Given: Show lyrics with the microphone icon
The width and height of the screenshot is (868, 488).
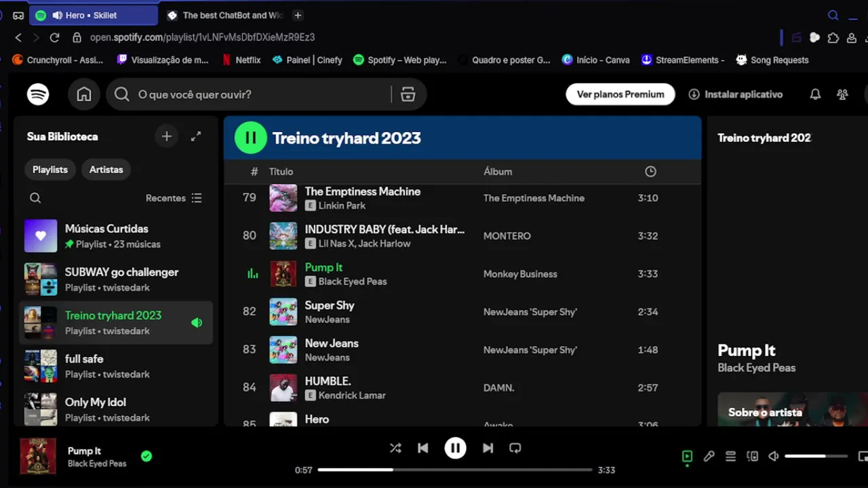Looking at the screenshot, I should pyautogui.click(x=709, y=456).
